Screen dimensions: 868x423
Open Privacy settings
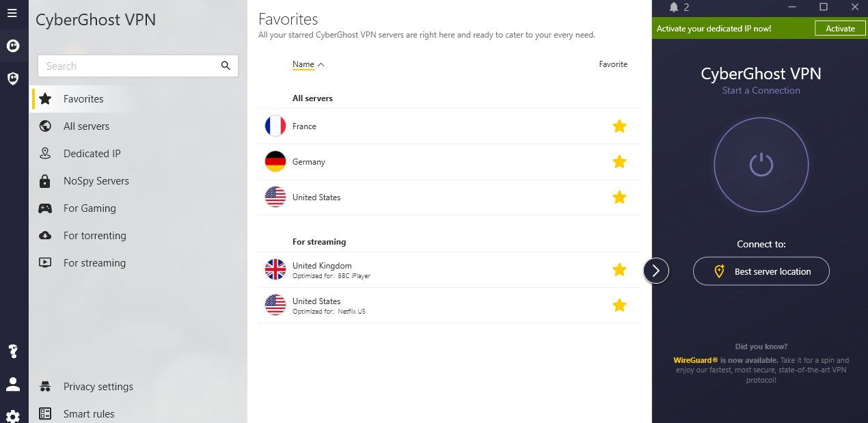coord(98,387)
